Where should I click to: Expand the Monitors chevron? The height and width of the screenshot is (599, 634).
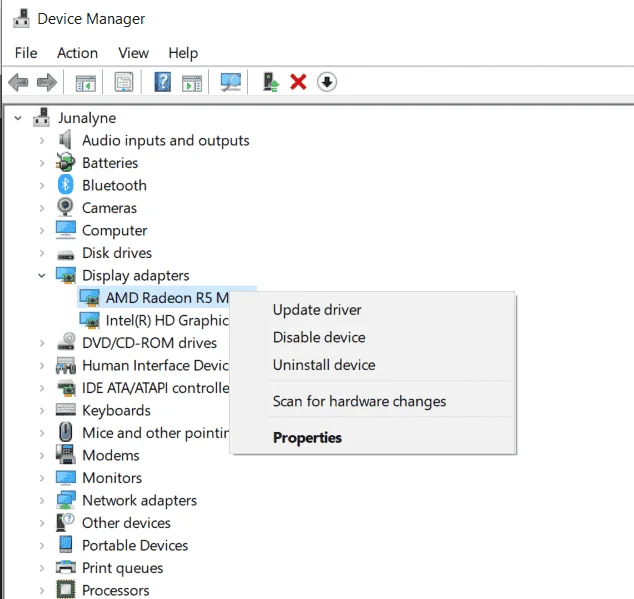[x=42, y=478]
